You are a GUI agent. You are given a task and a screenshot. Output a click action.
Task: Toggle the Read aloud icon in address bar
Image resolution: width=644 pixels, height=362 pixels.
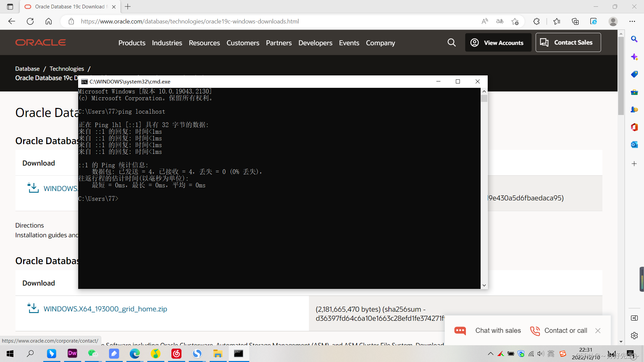[485, 21]
